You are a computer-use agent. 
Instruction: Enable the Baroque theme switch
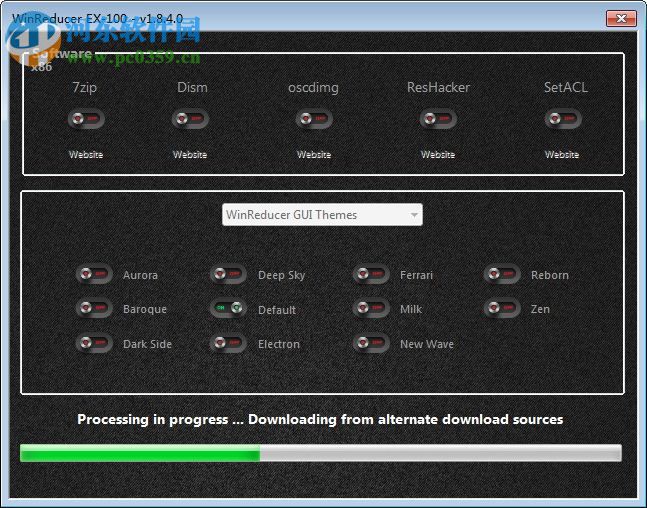(94, 308)
